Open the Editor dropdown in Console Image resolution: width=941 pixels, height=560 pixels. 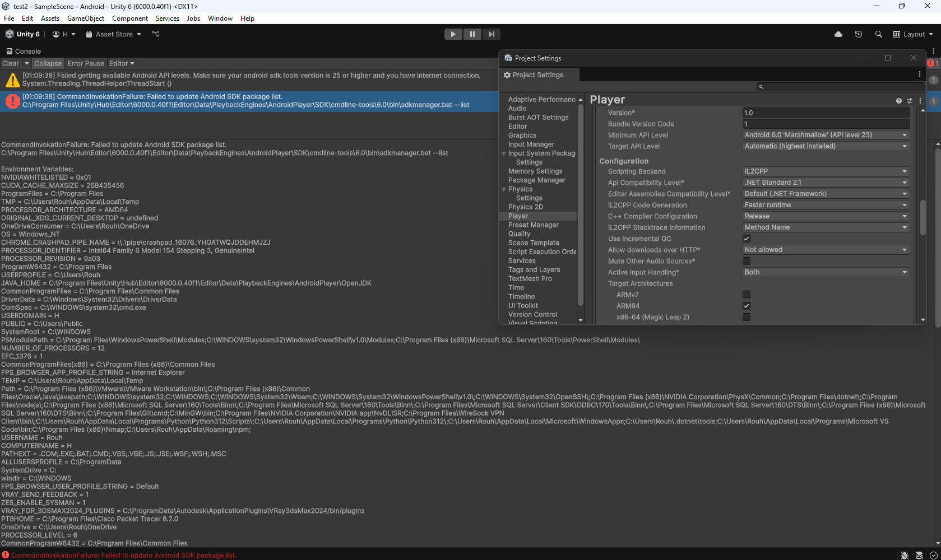click(122, 63)
